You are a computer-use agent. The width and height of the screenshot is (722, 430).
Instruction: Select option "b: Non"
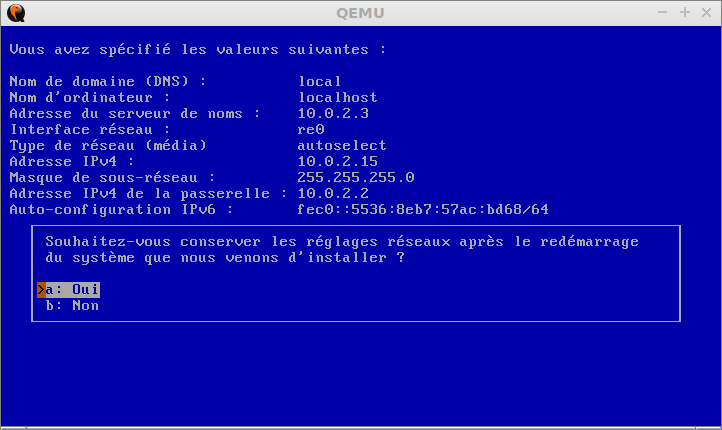coord(72,306)
